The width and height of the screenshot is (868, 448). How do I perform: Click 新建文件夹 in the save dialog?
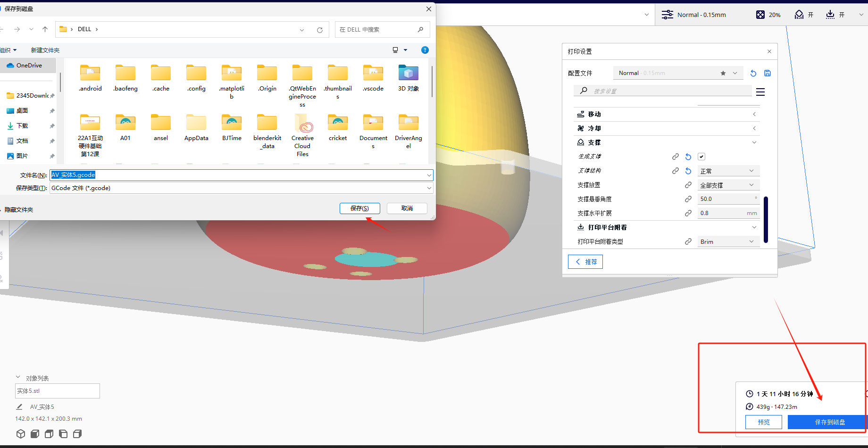tap(45, 50)
